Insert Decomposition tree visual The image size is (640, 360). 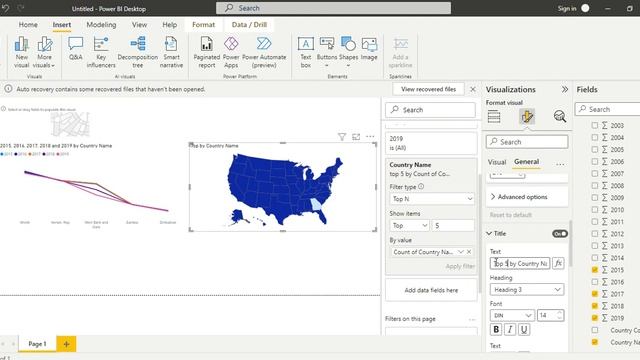coord(138,52)
